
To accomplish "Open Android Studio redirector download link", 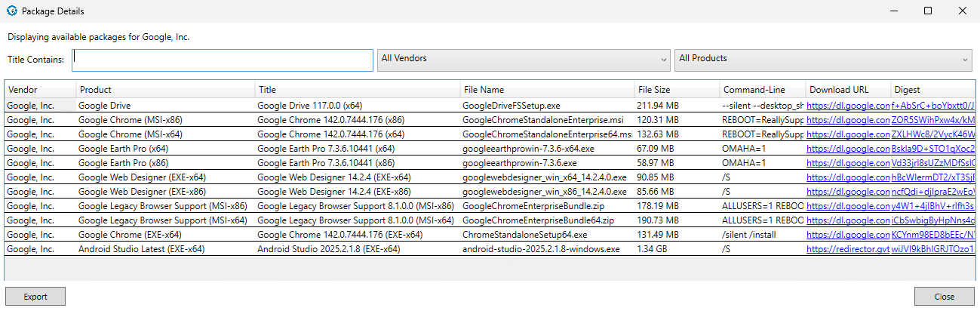I will [848, 249].
